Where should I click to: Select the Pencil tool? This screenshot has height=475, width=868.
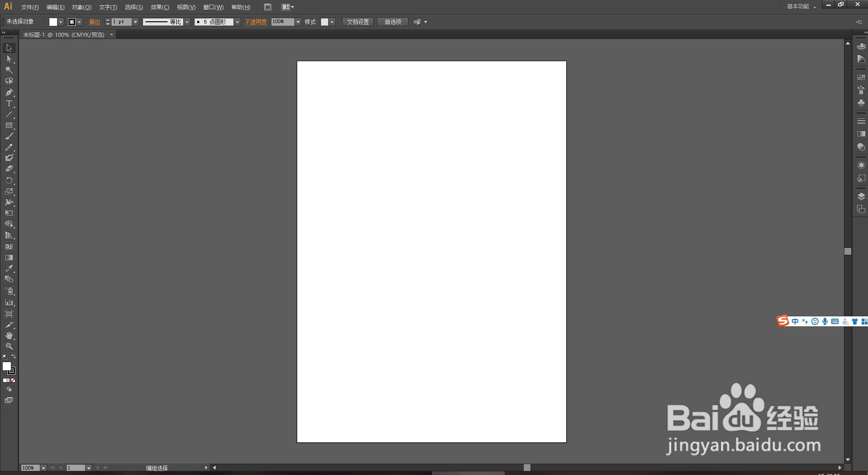click(x=9, y=147)
